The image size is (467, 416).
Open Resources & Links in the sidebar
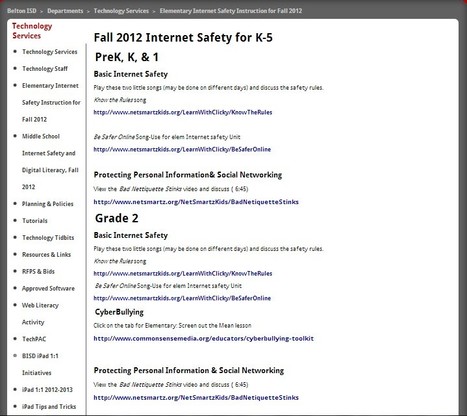[46, 254]
